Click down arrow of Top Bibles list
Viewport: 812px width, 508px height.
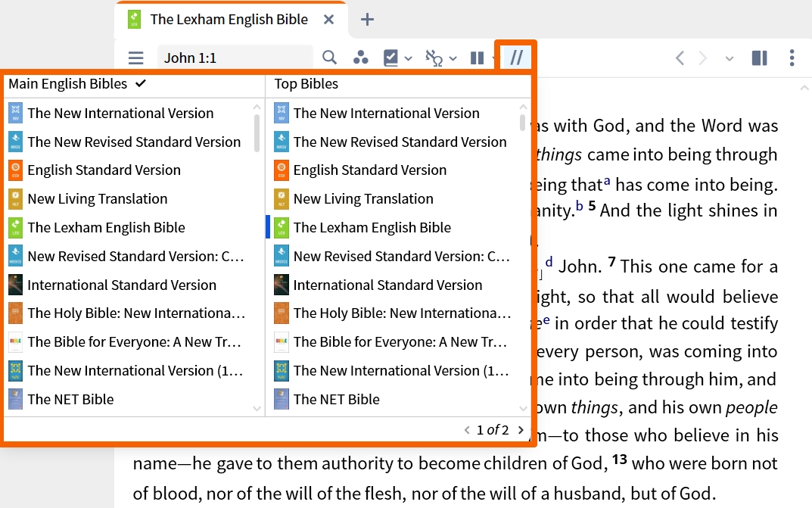coord(523,409)
